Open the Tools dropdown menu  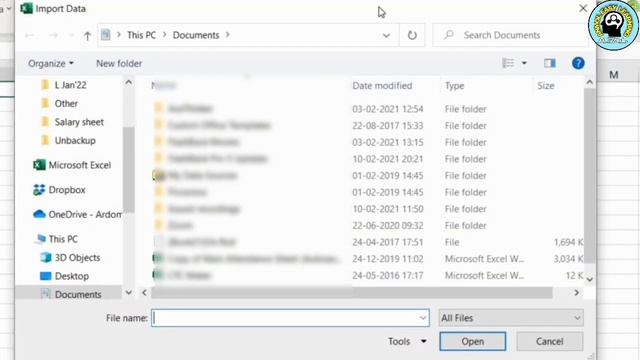(407, 341)
